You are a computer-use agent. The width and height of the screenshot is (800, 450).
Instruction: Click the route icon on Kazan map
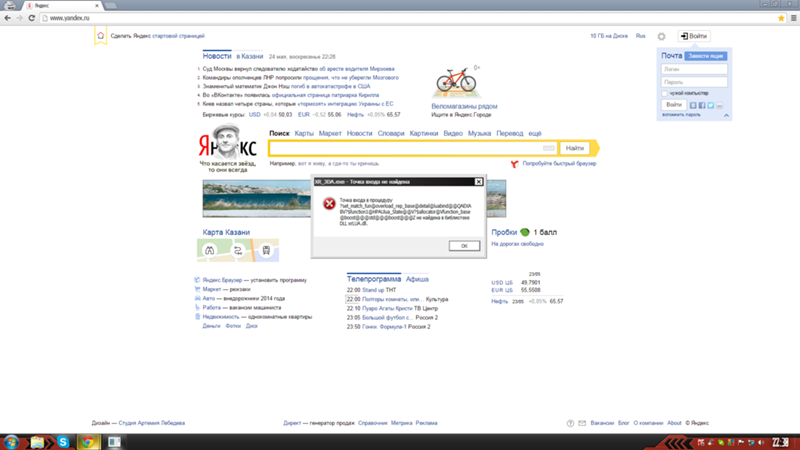[x=238, y=251]
